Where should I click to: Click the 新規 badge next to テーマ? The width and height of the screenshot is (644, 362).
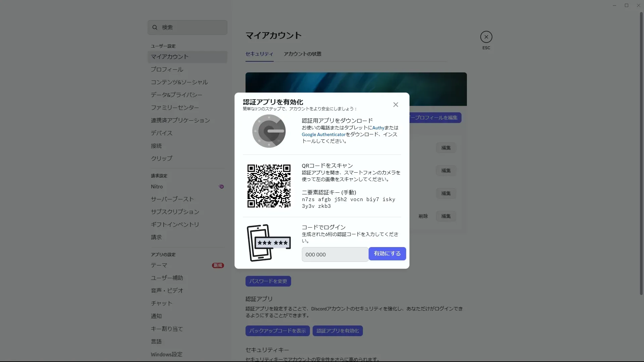218,265
